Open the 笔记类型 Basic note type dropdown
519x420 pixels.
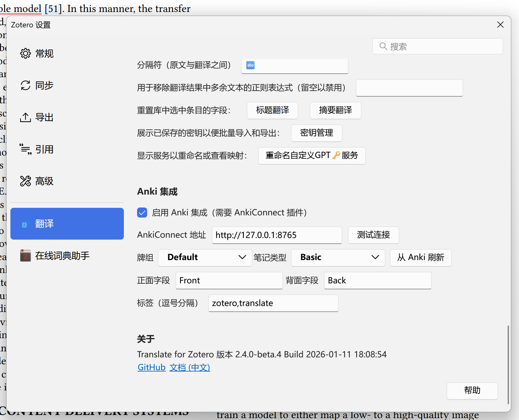coord(338,258)
